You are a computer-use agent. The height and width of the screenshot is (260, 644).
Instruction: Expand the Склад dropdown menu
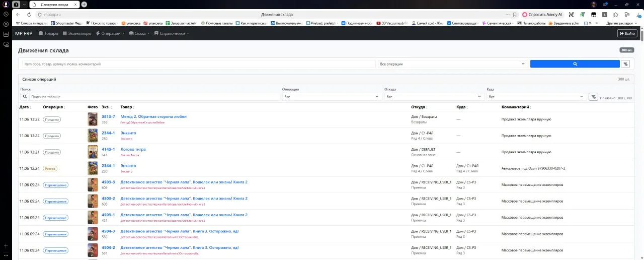click(x=139, y=33)
